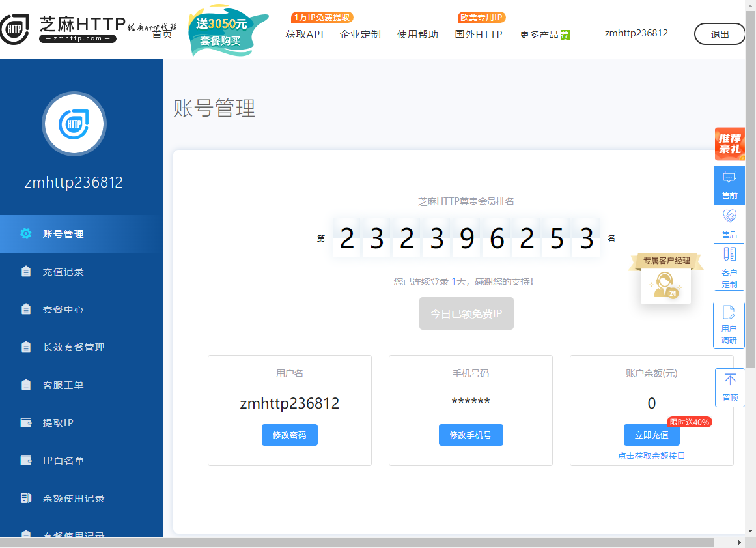Open 用户调研 survey icon
756x548 pixels.
click(729, 312)
